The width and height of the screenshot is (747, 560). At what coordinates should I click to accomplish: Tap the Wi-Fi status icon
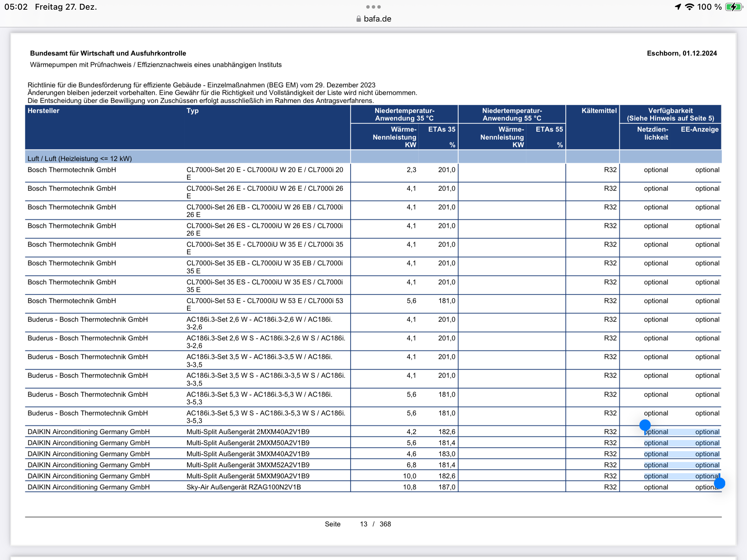click(x=690, y=7)
